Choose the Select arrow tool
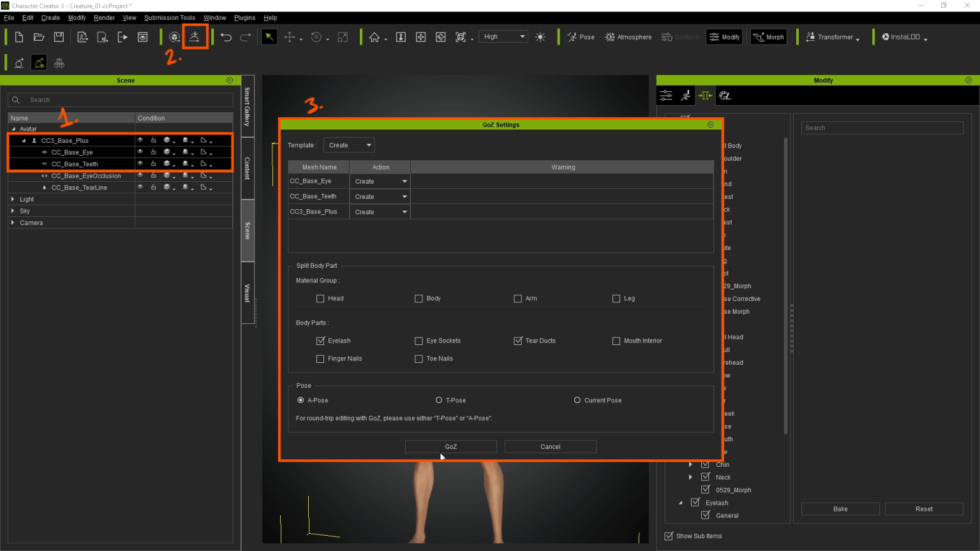The height and width of the screenshot is (551, 980). [x=269, y=37]
